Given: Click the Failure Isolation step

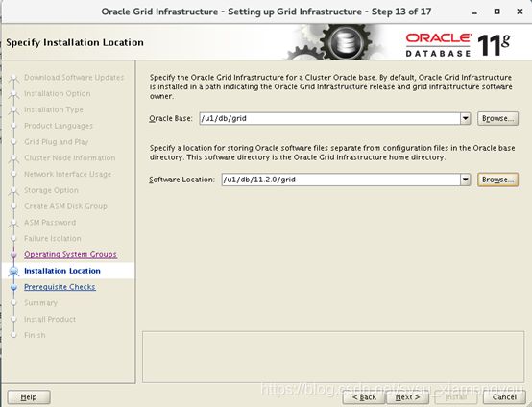Looking at the screenshot, I should coord(53,238).
